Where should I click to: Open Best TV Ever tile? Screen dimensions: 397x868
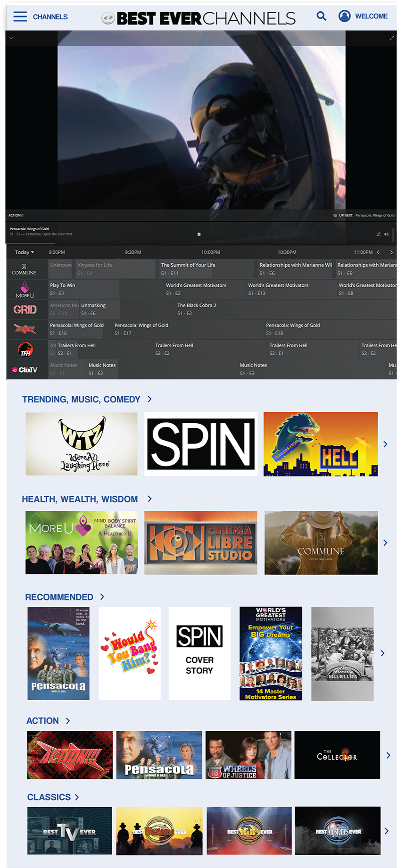pyautogui.click(x=70, y=831)
